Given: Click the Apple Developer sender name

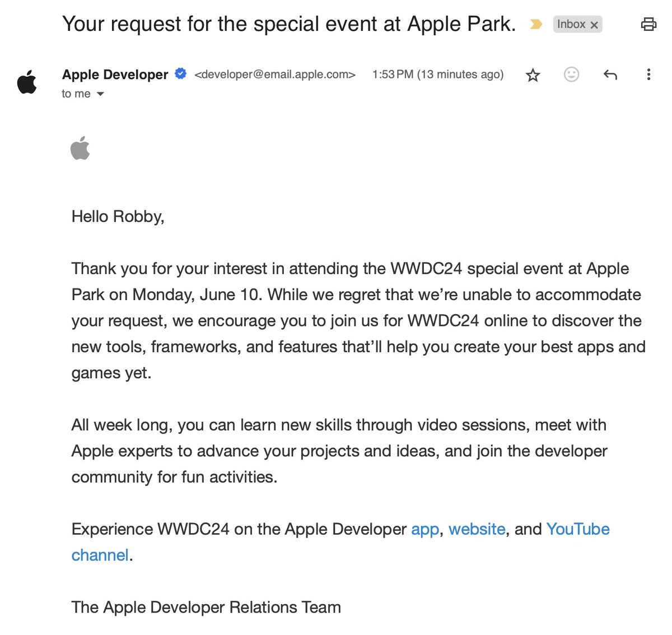Looking at the screenshot, I should 115,74.
